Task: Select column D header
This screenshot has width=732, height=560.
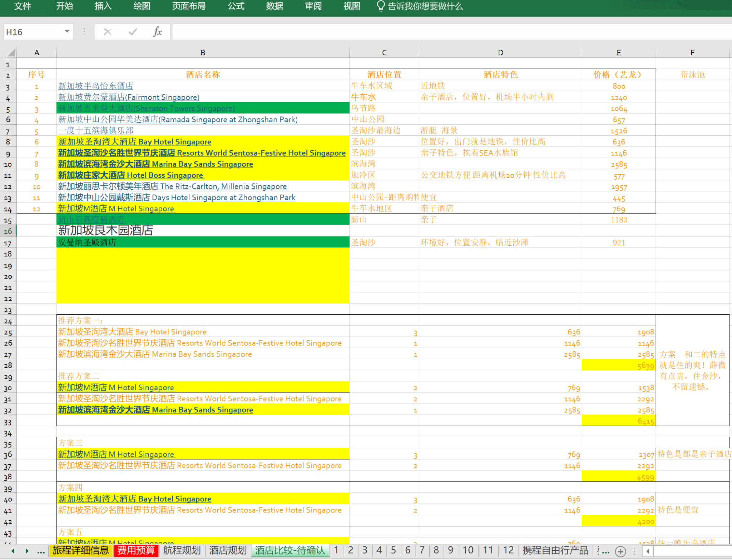Action: coord(500,52)
